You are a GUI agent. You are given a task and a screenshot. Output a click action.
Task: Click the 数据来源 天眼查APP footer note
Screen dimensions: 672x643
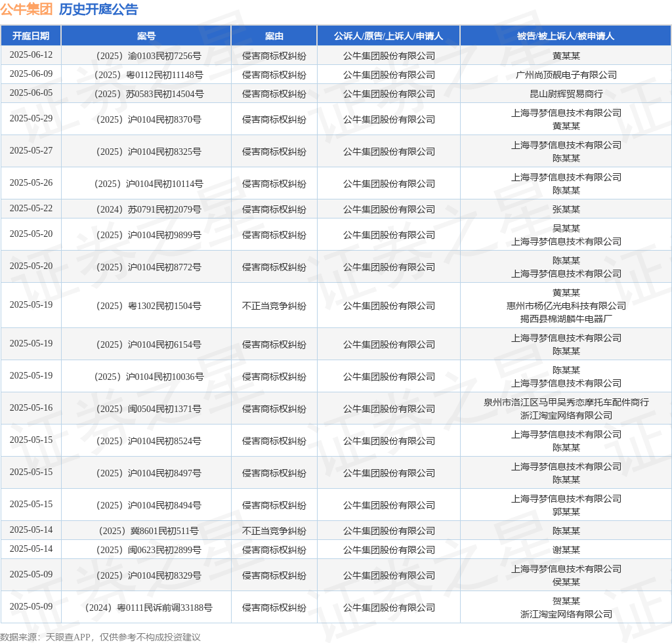[x=100, y=637]
